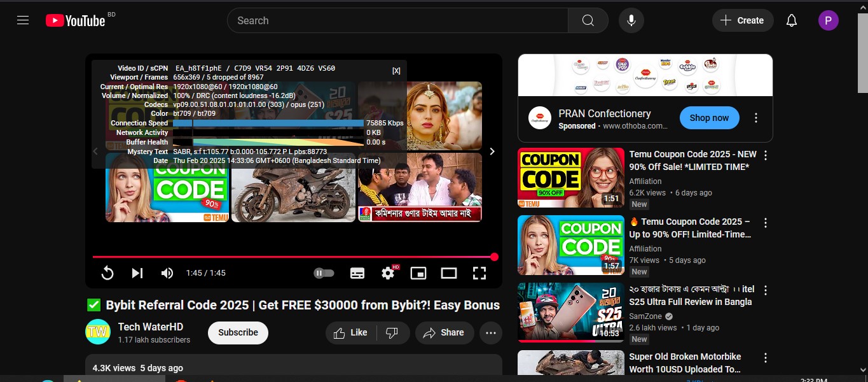The image size is (868, 382).
Task: Click the video title Bybit Referral Code 2025
Action: click(293, 306)
